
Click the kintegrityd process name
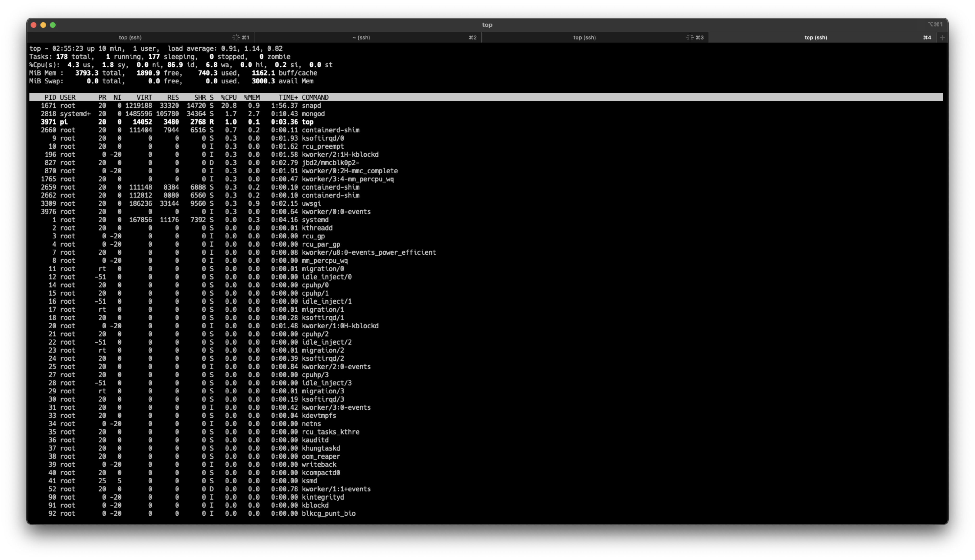click(323, 497)
